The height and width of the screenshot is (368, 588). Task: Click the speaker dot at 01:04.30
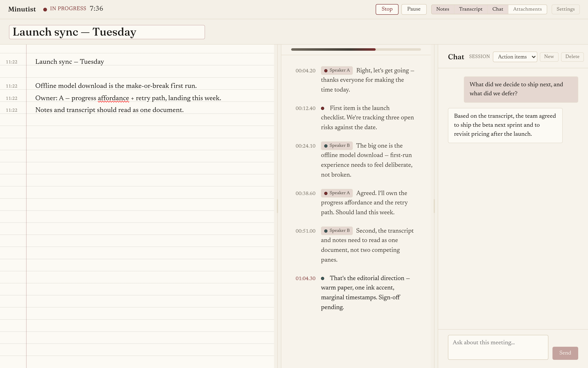[323, 278]
